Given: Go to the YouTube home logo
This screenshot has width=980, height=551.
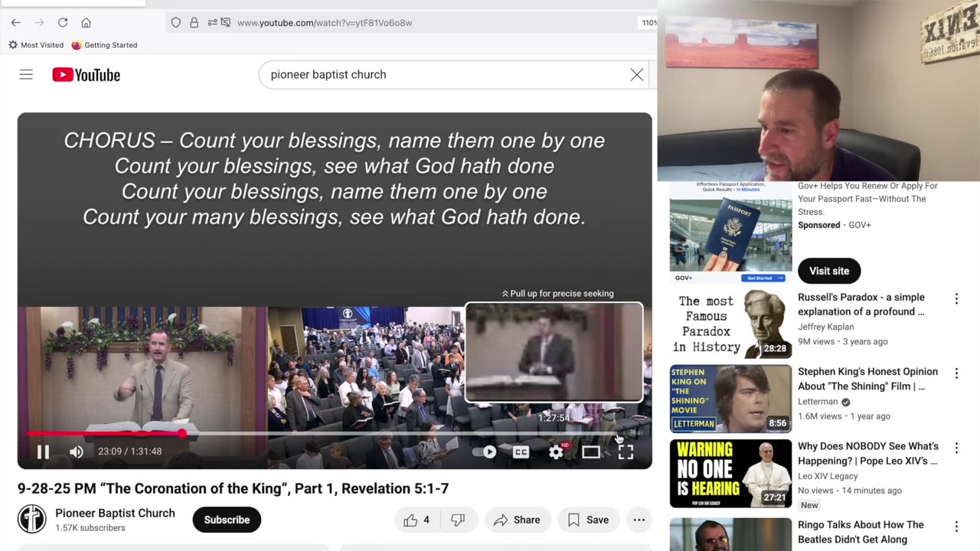Looking at the screenshot, I should click(87, 74).
